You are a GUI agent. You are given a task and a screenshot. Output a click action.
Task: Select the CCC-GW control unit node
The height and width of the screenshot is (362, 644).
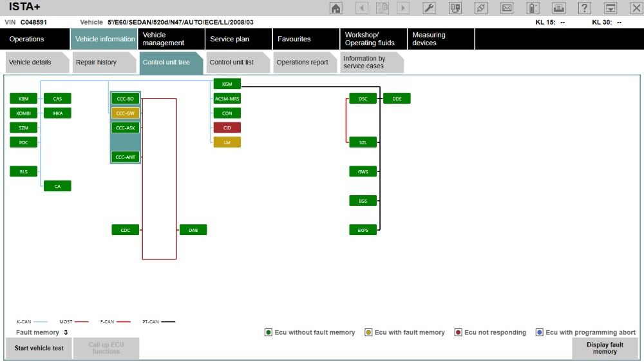click(x=126, y=113)
